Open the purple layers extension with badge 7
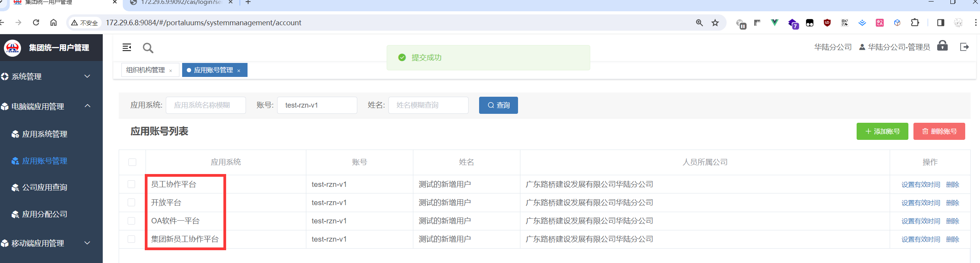 click(793, 24)
